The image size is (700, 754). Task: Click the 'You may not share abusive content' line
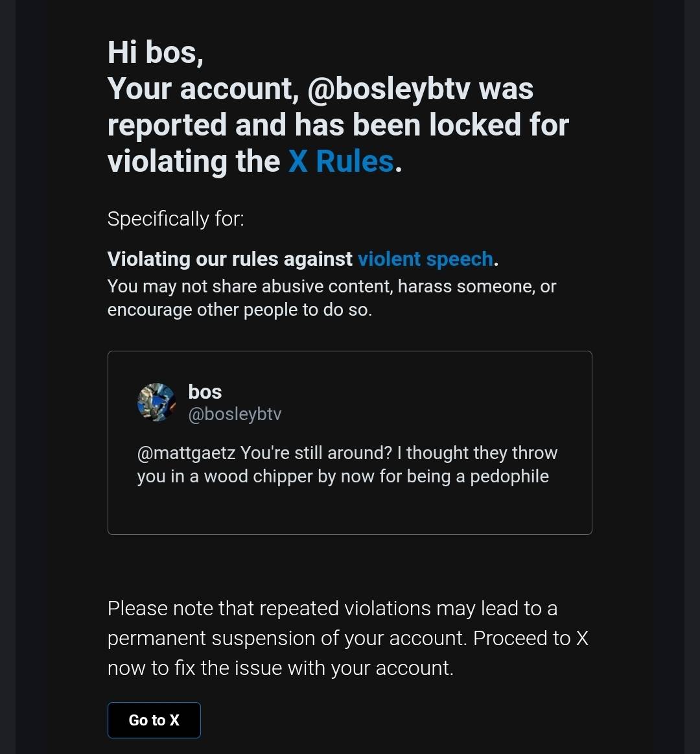coord(331,287)
